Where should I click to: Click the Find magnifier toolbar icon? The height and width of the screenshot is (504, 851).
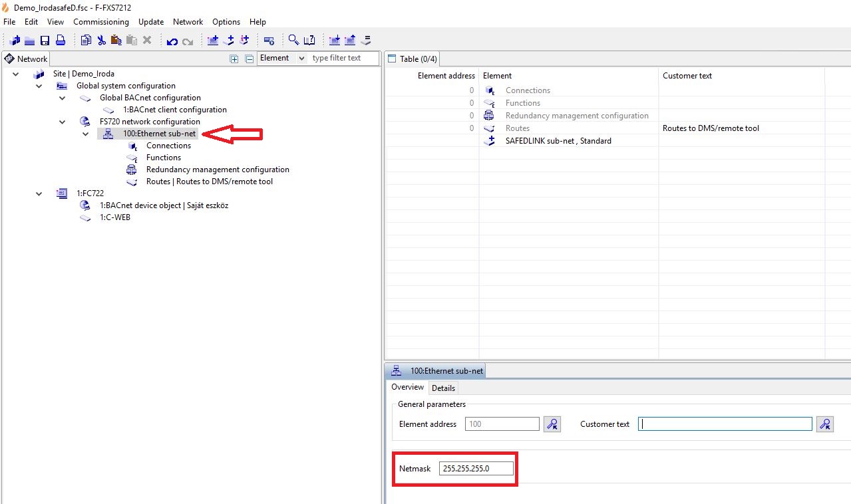[x=293, y=41]
